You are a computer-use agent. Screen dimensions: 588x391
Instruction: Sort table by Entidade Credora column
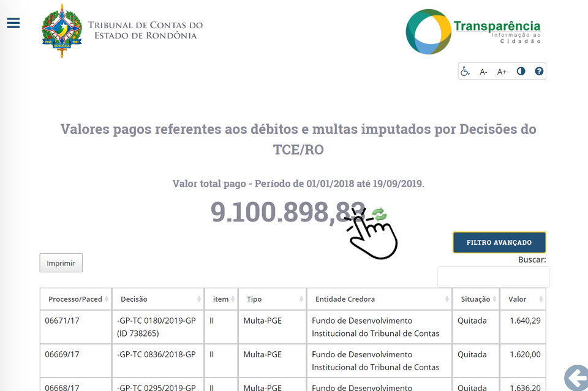[380, 299]
